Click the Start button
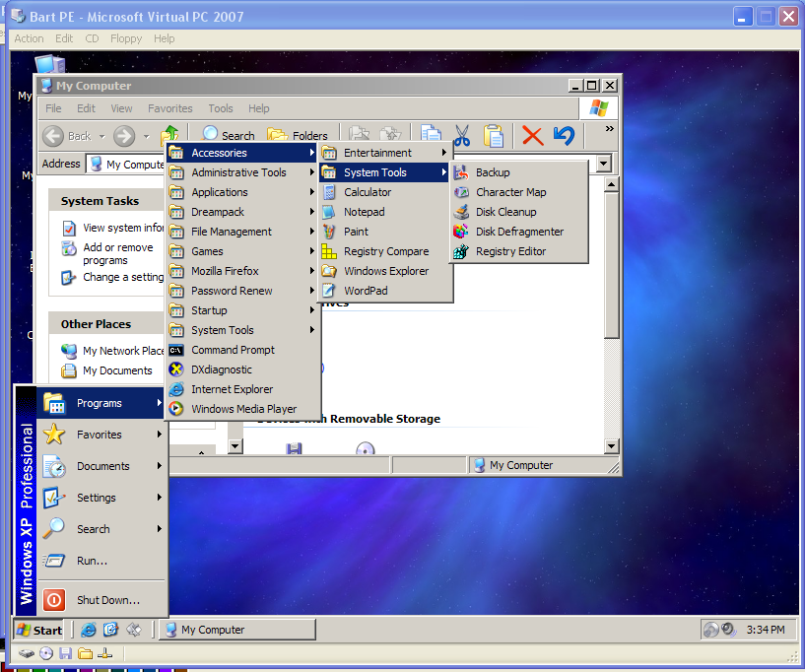805x672 pixels. click(38, 630)
